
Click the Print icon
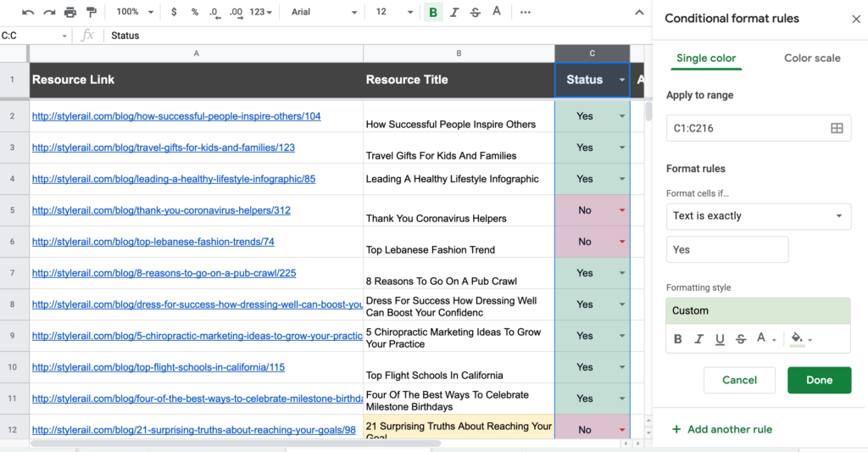(70, 12)
